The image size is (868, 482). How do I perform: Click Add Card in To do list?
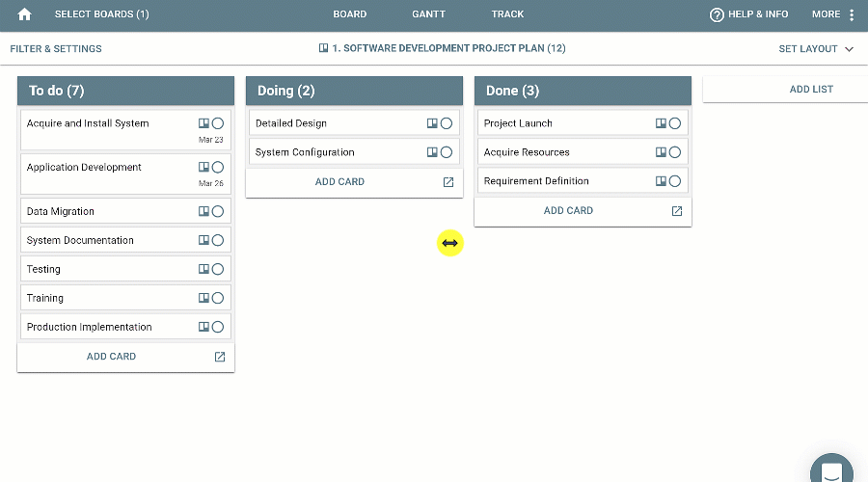(x=111, y=357)
